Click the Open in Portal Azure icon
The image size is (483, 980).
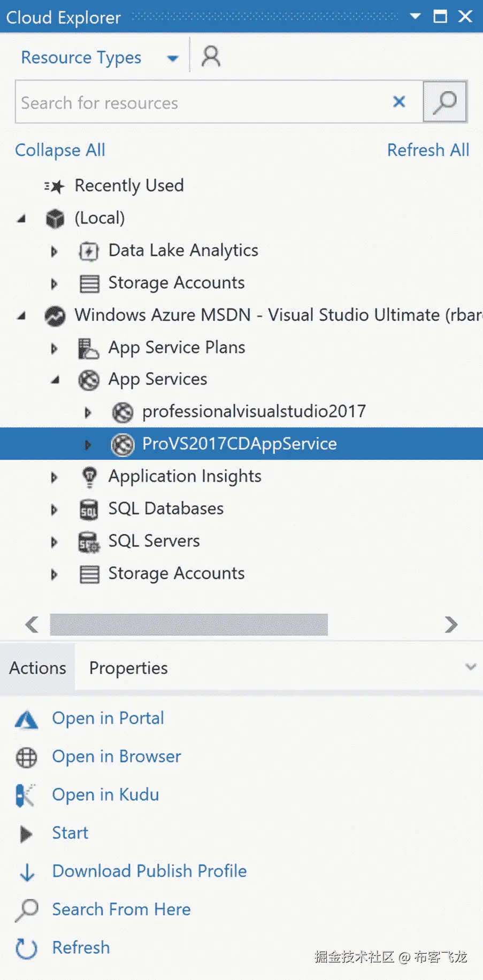point(26,720)
